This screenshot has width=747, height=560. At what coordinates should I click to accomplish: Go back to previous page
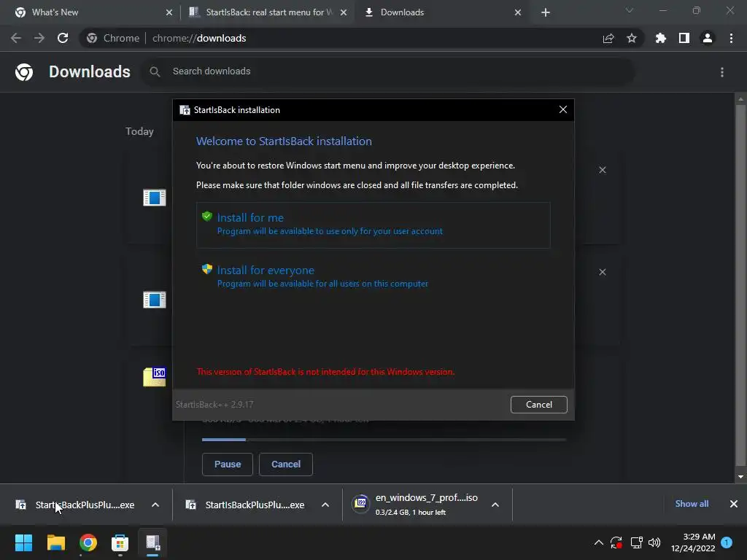click(x=16, y=38)
